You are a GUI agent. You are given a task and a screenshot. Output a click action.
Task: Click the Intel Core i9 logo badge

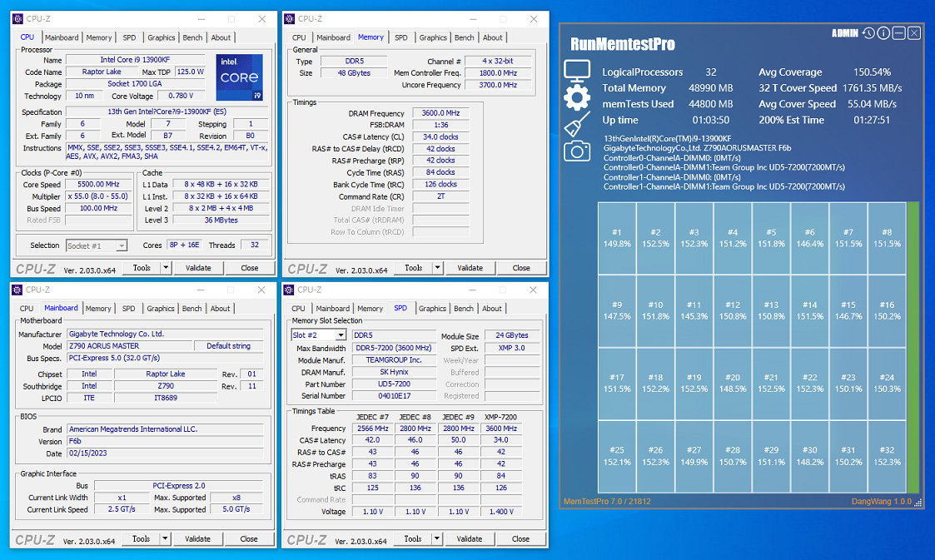pos(239,77)
